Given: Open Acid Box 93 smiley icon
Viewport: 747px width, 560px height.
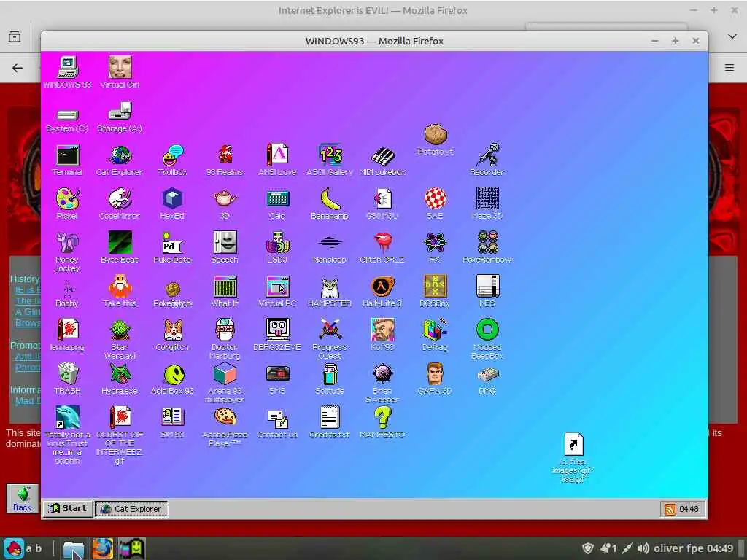Looking at the screenshot, I should pos(174,375).
